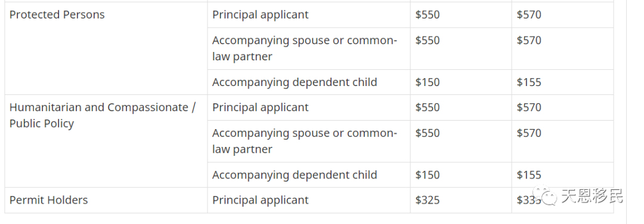Image resolution: width=644 pixels, height=224 pixels.
Task: Click Principal applicant under Humanitarian and Compassionate
Action: click(261, 108)
